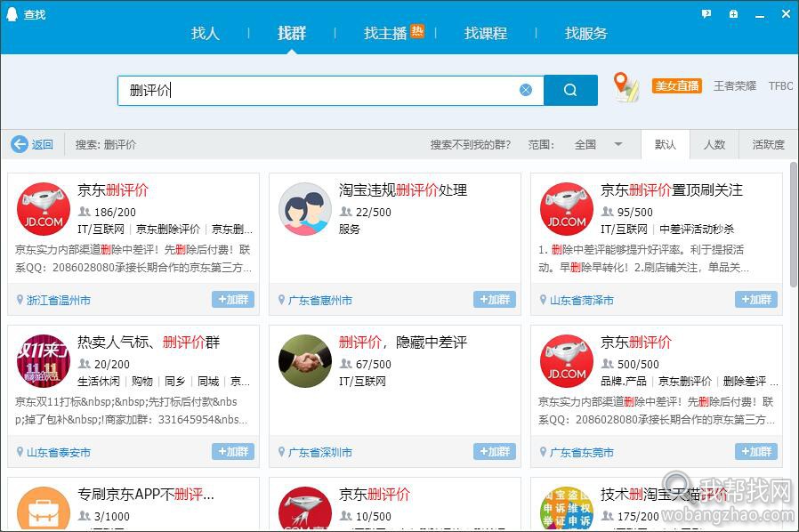This screenshot has height=532, width=799.
Task: Click +加群 for 京东删评价置顶刷关注
Action: [756, 299]
